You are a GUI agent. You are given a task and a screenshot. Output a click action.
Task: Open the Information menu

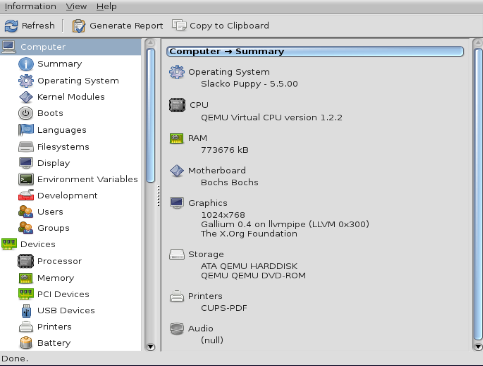(x=30, y=6)
